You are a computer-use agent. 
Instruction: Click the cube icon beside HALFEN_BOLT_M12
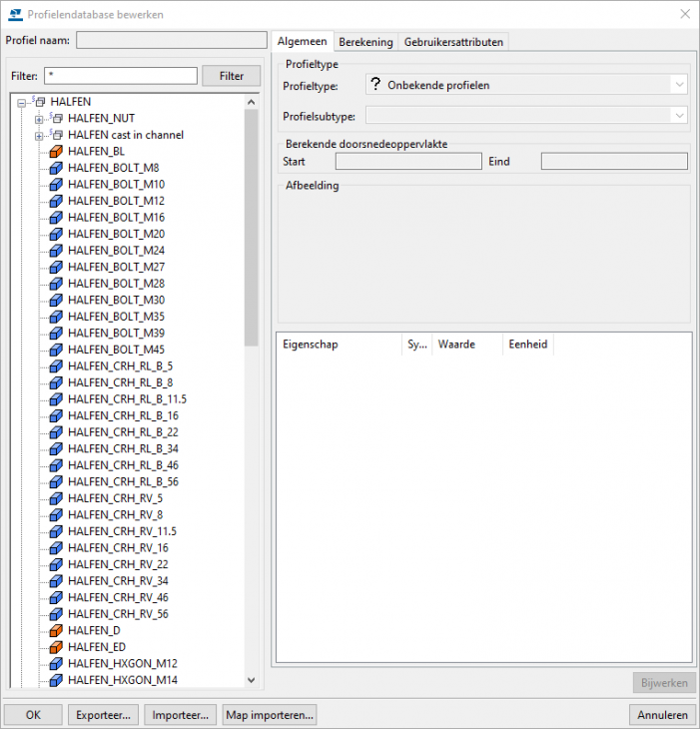[x=56, y=201]
